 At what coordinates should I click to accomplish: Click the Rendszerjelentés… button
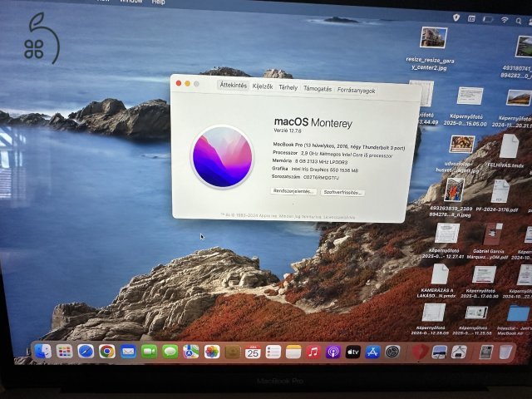[x=293, y=191]
